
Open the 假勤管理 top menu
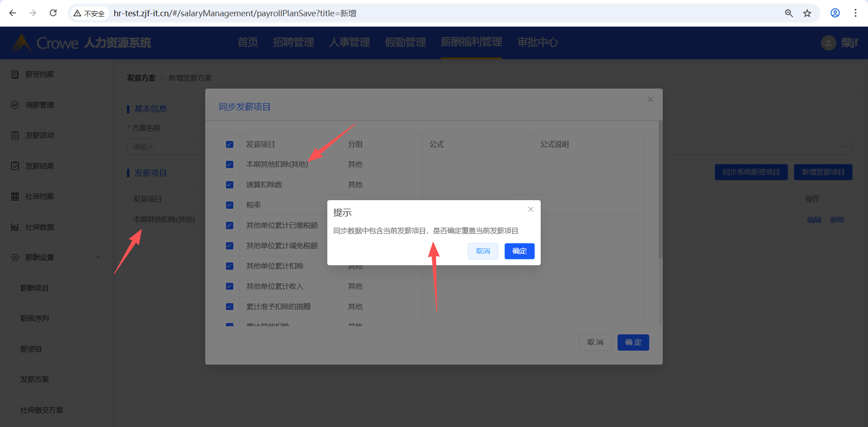[406, 42]
